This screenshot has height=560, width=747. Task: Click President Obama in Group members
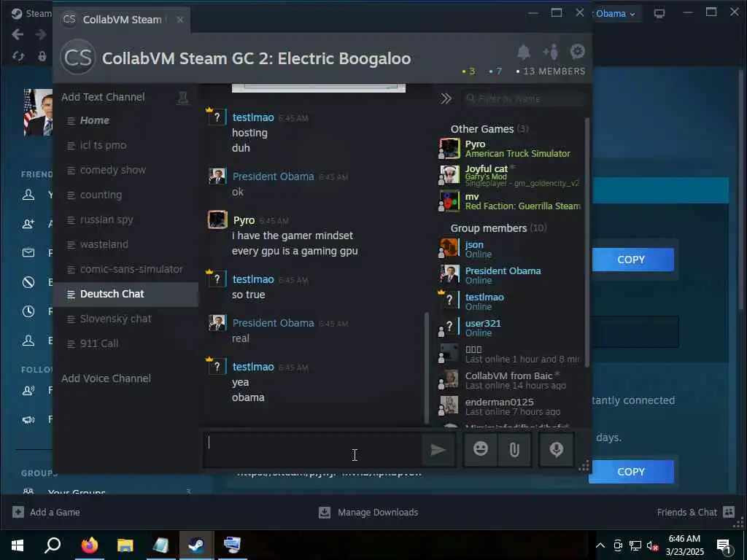[x=510, y=275]
